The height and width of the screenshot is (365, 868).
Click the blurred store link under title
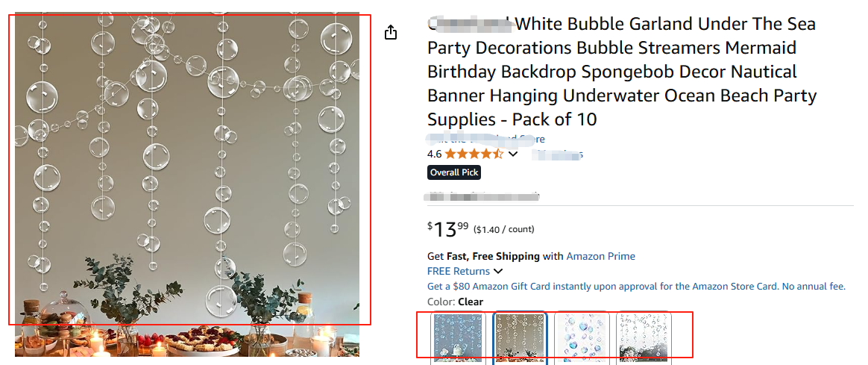click(486, 140)
